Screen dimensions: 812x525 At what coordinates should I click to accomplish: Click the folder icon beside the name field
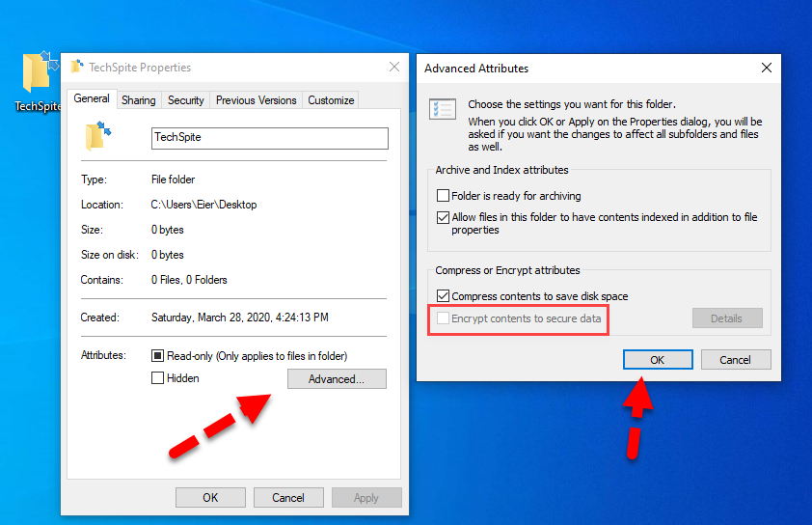[x=98, y=137]
